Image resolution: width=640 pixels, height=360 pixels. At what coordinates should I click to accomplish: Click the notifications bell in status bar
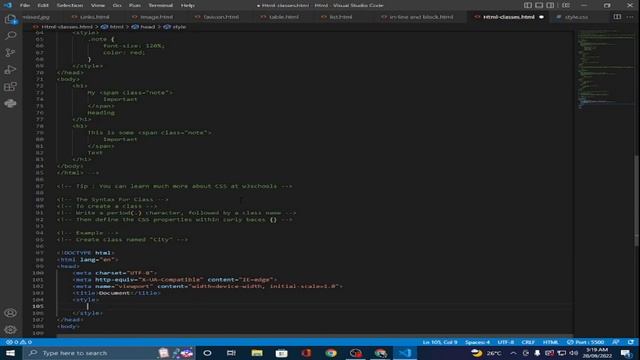(x=631, y=342)
